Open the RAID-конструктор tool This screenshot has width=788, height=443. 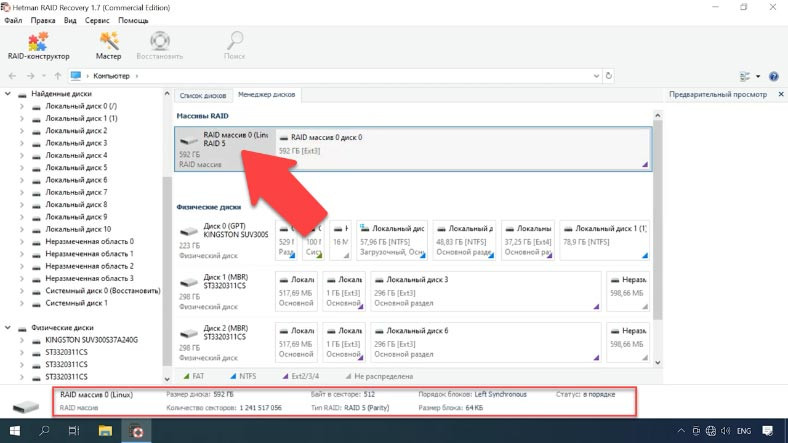[x=38, y=45]
